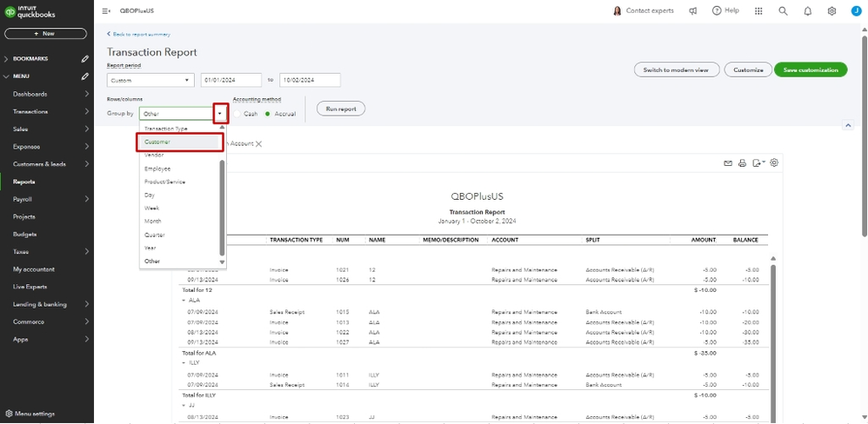Remove the Account filter with X
This screenshot has height=424, width=868.
click(x=258, y=143)
